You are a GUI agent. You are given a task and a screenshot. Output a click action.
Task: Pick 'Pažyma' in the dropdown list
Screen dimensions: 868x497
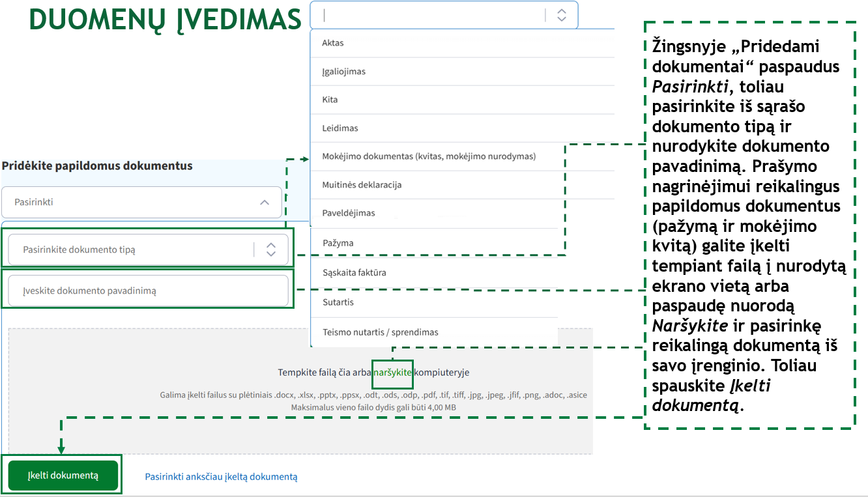338,243
